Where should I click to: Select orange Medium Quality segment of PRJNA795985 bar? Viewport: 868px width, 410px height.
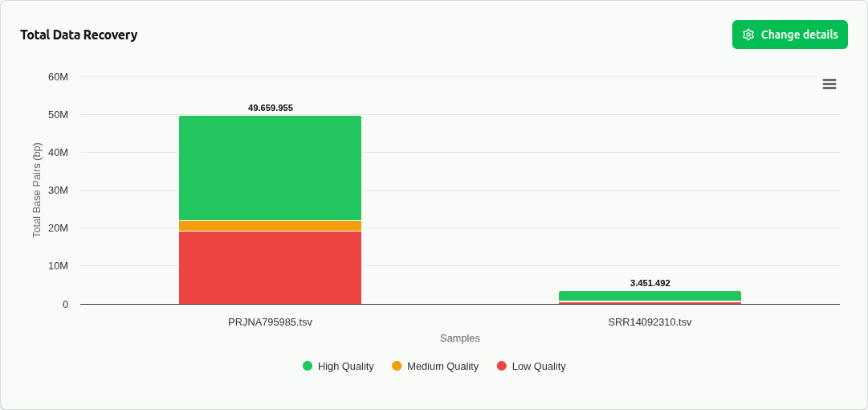pos(270,226)
